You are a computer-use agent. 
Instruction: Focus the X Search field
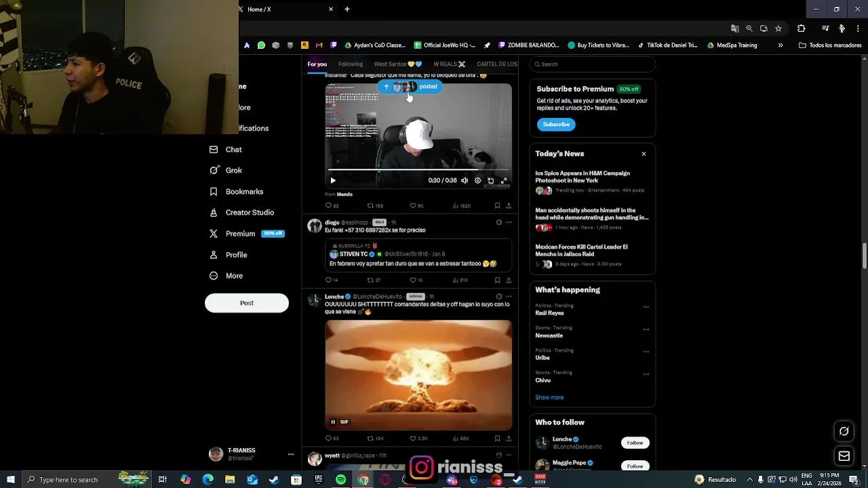pos(593,64)
